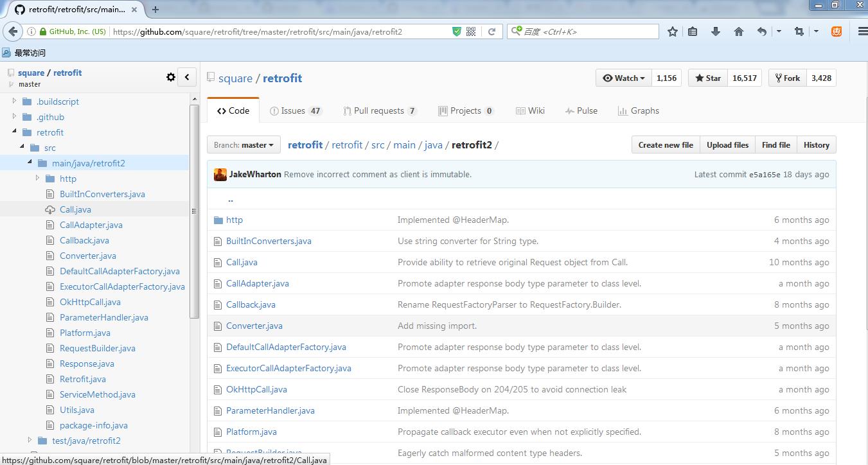Click the Octotree settings gear icon
Screen dimensions: 868x465
[x=171, y=77]
